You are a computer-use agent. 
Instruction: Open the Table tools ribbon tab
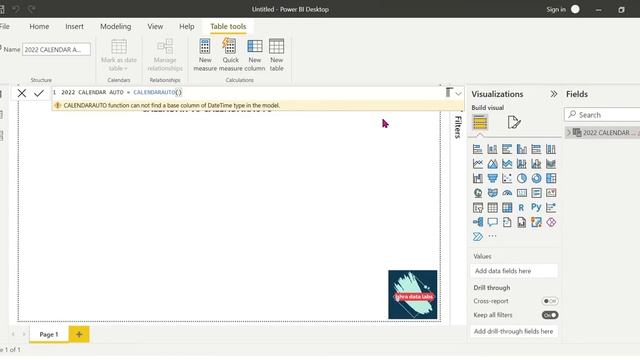228,27
